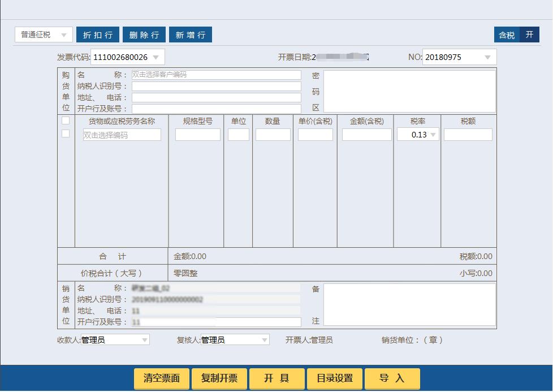Viewport: 553px width, 392px height.
Task: Check the first goods row checkbox
Action: click(66, 120)
